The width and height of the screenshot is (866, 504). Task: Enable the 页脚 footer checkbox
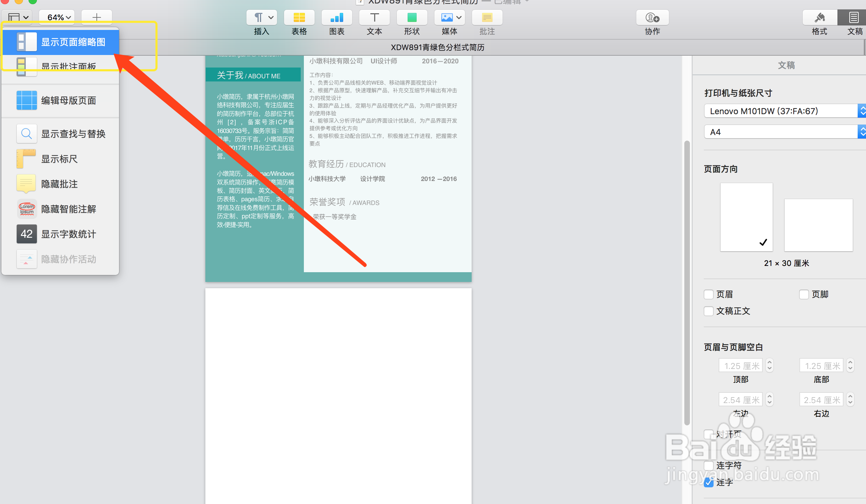click(804, 294)
